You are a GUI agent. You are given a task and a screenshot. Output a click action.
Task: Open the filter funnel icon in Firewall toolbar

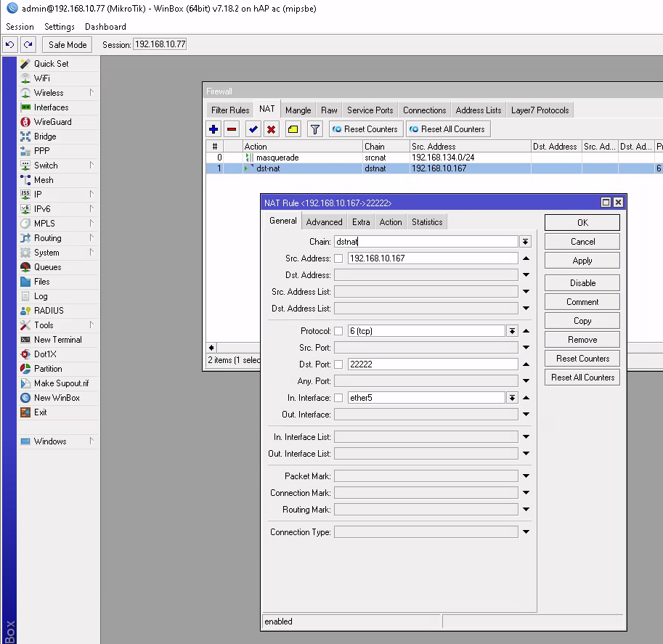314,129
